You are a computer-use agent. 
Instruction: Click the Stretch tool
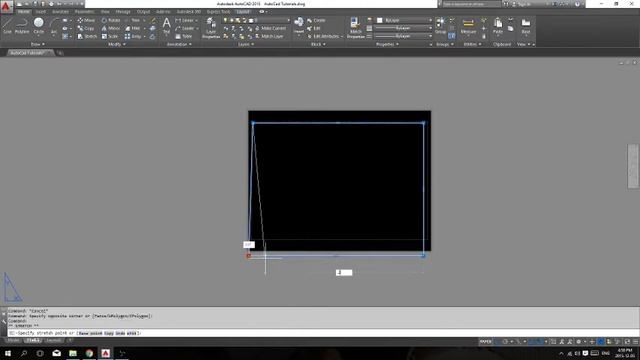click(x=87, y=36)
